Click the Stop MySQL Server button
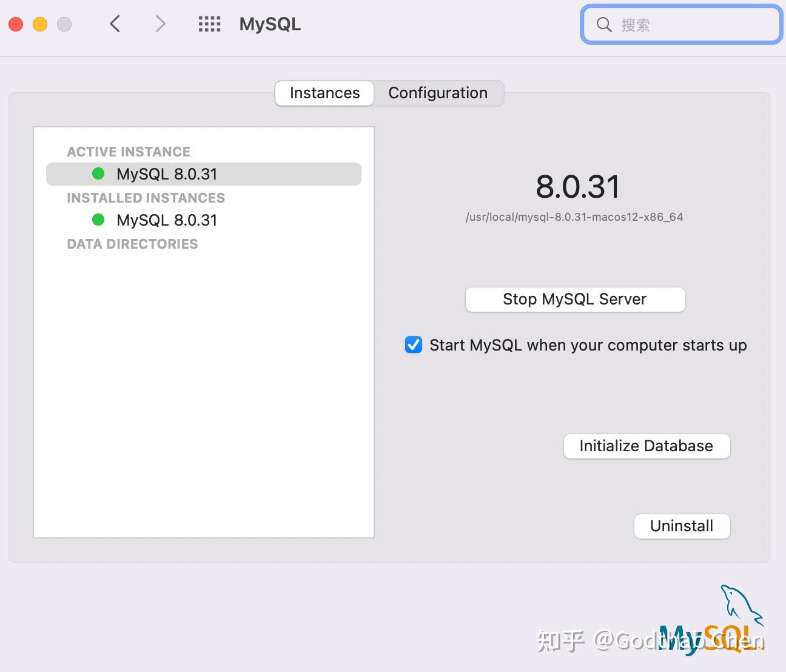The height and width of the screenshot is (672, 786). point(574,299)
